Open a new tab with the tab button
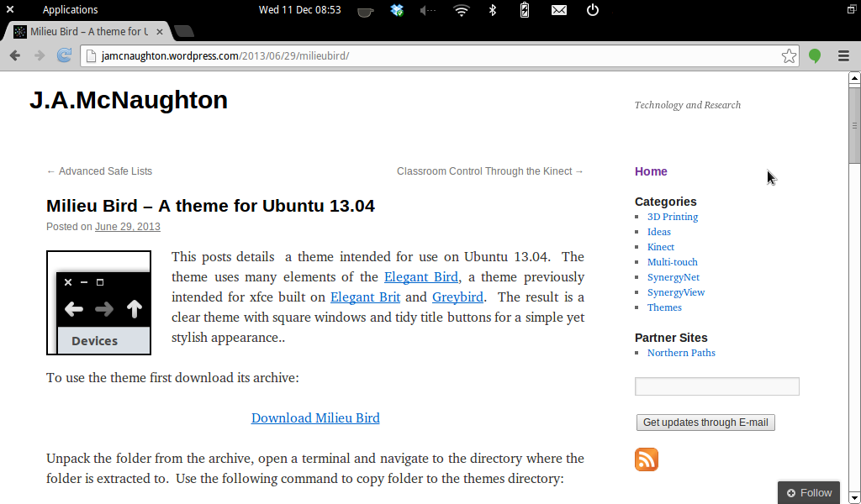861x504 pixels. click(x=184, y=32)
